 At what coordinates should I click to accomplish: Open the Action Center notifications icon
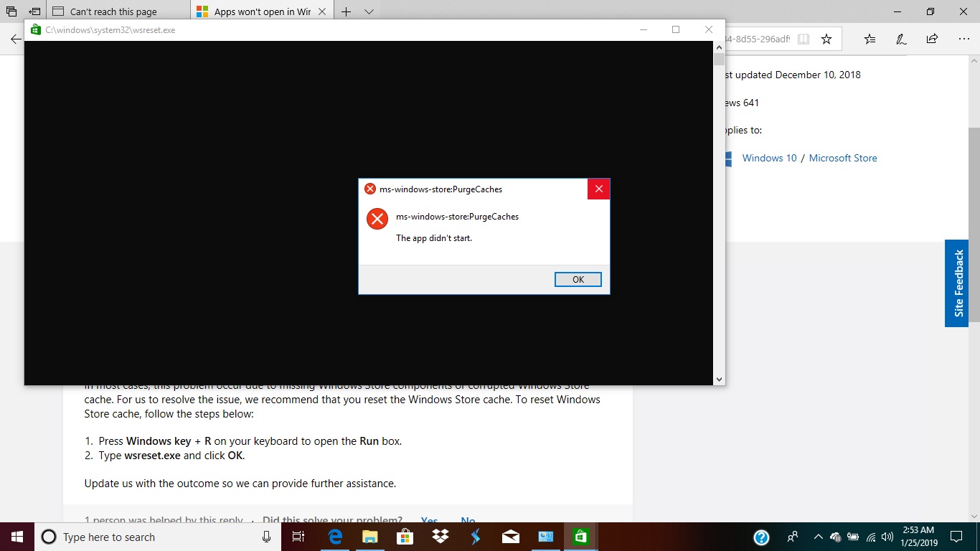956,537
